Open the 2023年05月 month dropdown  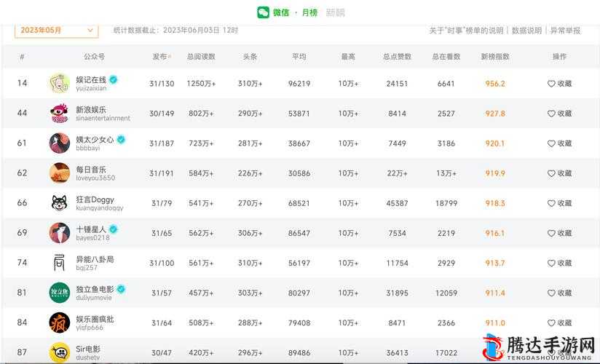pos(57,31)
